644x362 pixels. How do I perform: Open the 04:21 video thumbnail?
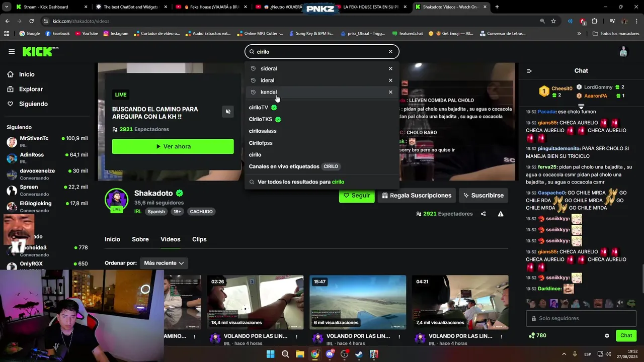tap(460, 302)
